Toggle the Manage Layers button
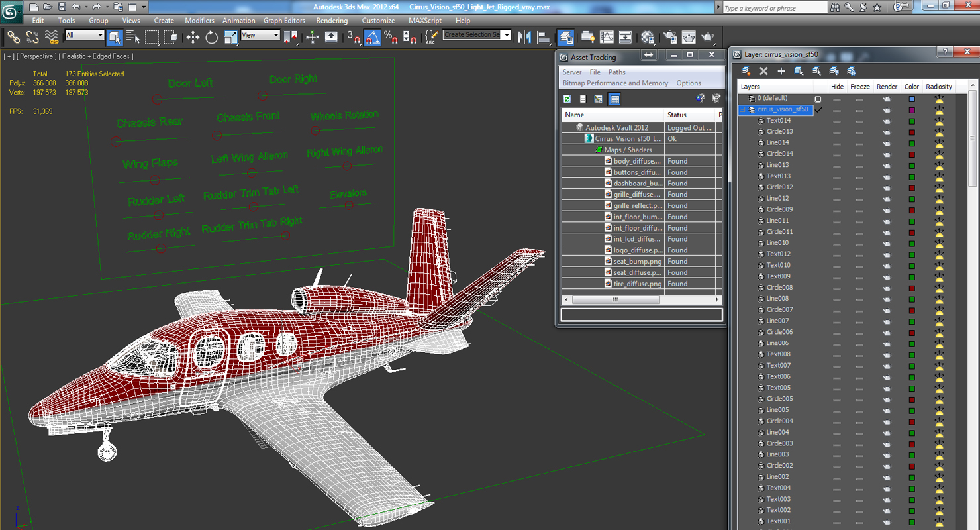The width and height of the screenshot is (980, 530). point(565,37)
